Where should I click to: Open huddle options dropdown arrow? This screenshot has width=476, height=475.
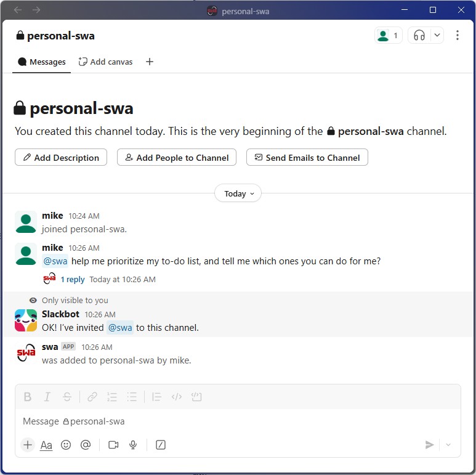[x=437, y=35]
